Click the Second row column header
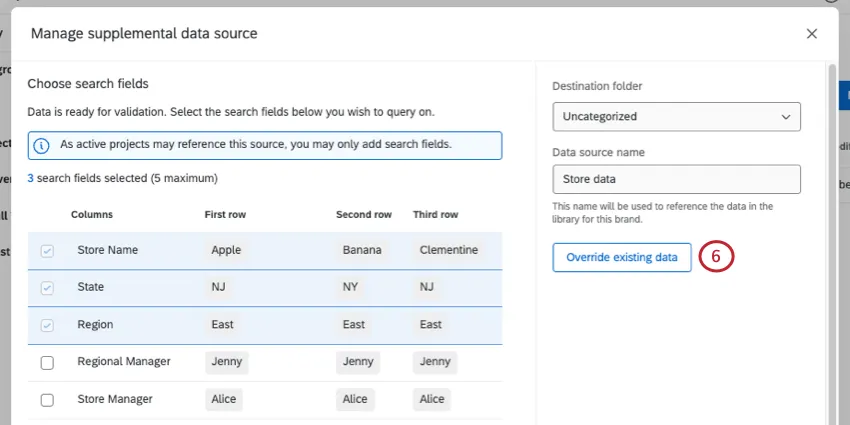The image size is (850, 425). (x=364, y=215)
